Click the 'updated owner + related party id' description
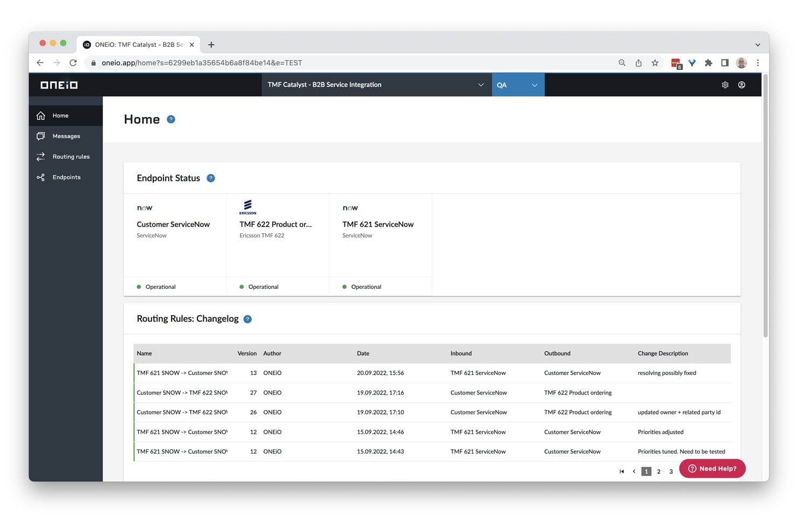The width and height of the screenshot is (798, 532). point(679,412)
